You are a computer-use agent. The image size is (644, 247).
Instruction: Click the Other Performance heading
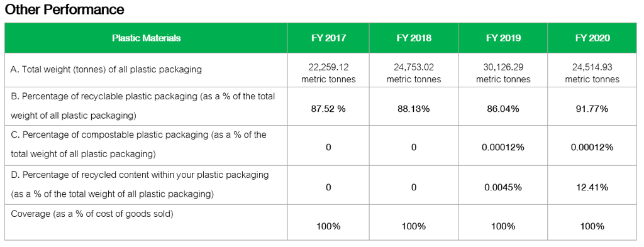(65, 9)
